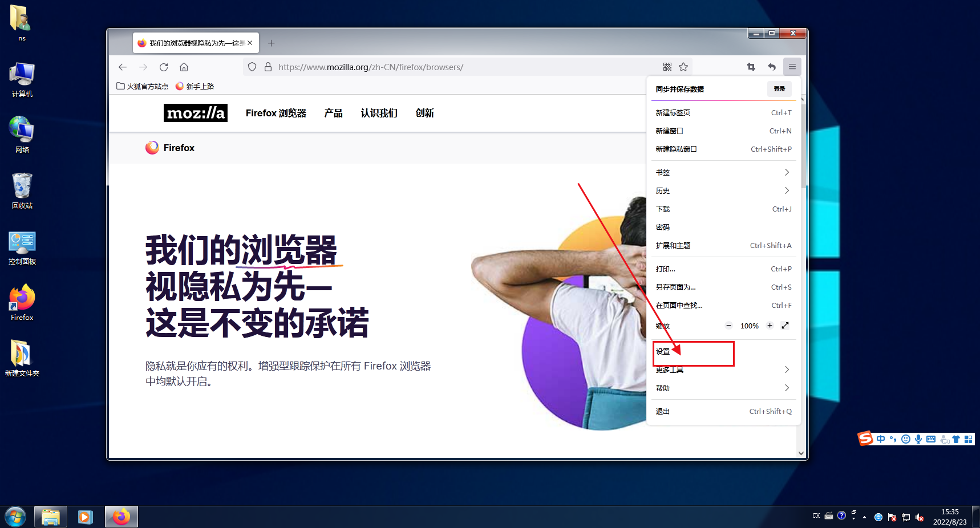Open 密码 from the menu
This screenshot has height=528, width=980.
coord(723,228)
